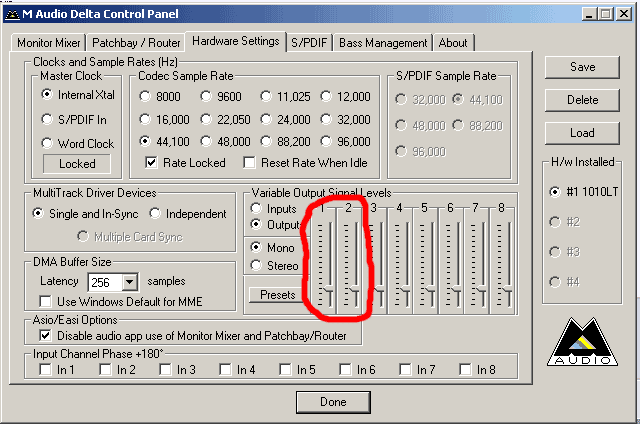Open the Patchbay / Router tab
Viewport: 640px width, 424px height.
(136, 43)
